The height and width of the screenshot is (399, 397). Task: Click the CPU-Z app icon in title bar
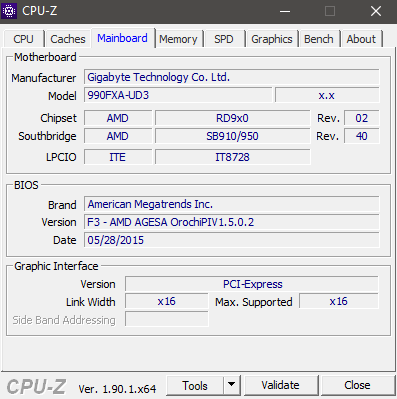[9, 11]
